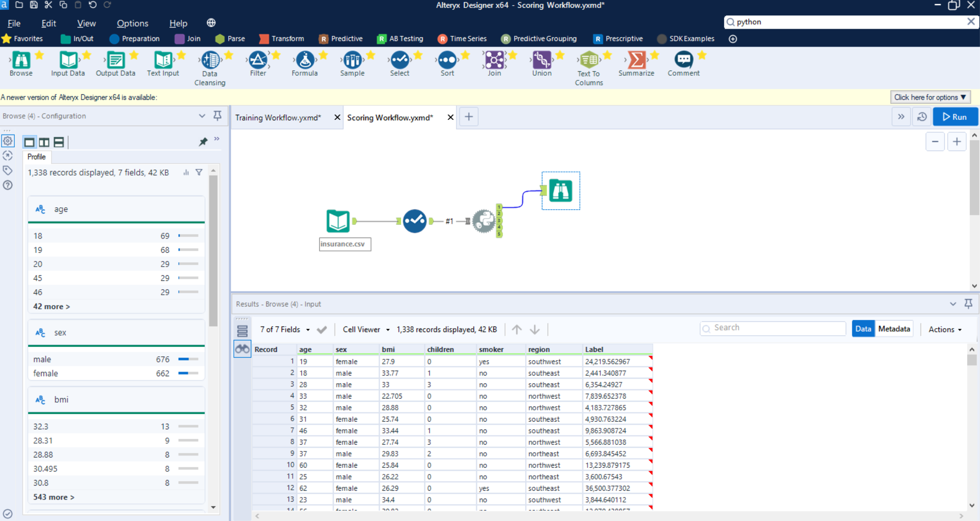Toggle the profile filter funnel icon

(199, 172)
